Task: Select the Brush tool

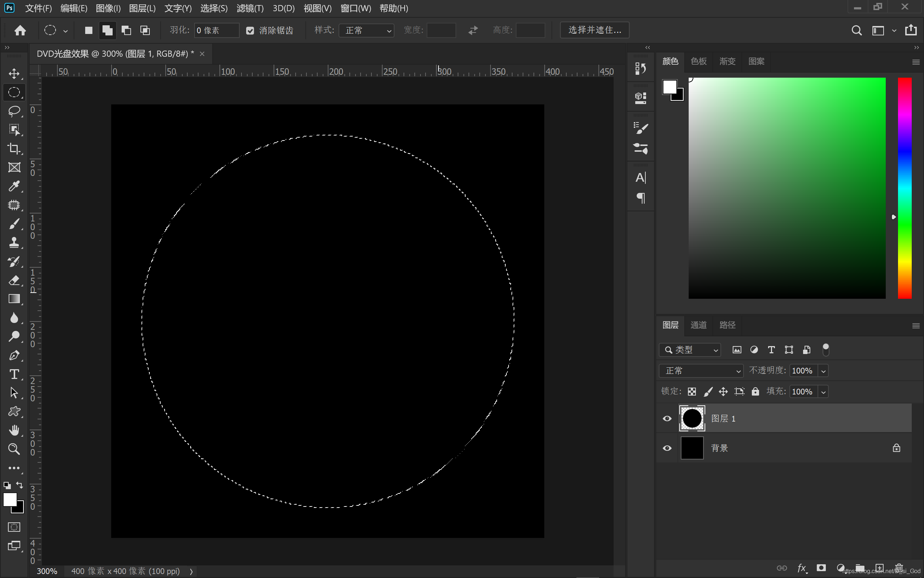Action: [14, 224]
